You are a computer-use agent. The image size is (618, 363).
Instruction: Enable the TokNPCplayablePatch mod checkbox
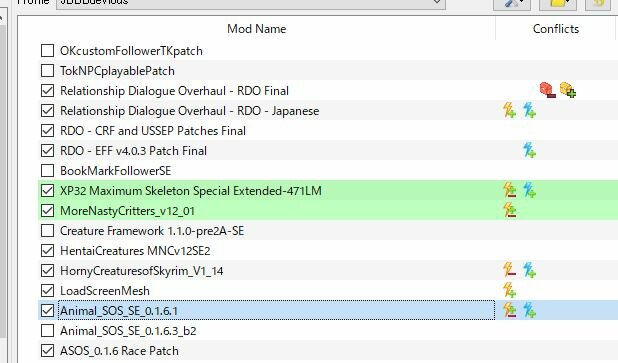(x=47, y=71)
